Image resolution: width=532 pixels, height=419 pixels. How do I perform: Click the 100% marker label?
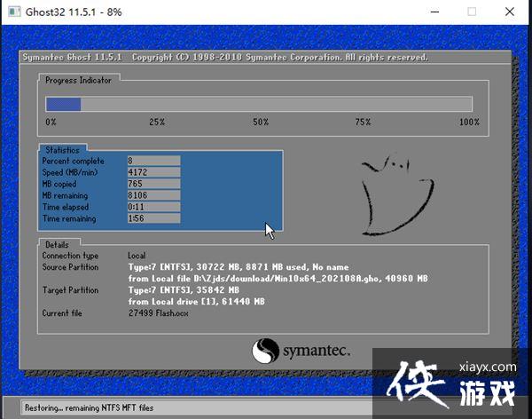click(x=469, y=122)
